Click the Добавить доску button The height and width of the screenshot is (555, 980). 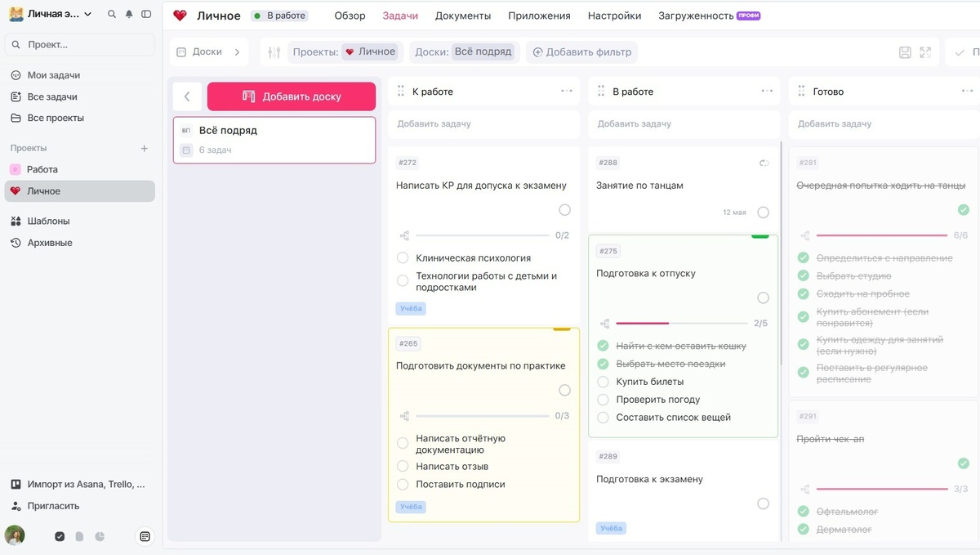[292, 96]
